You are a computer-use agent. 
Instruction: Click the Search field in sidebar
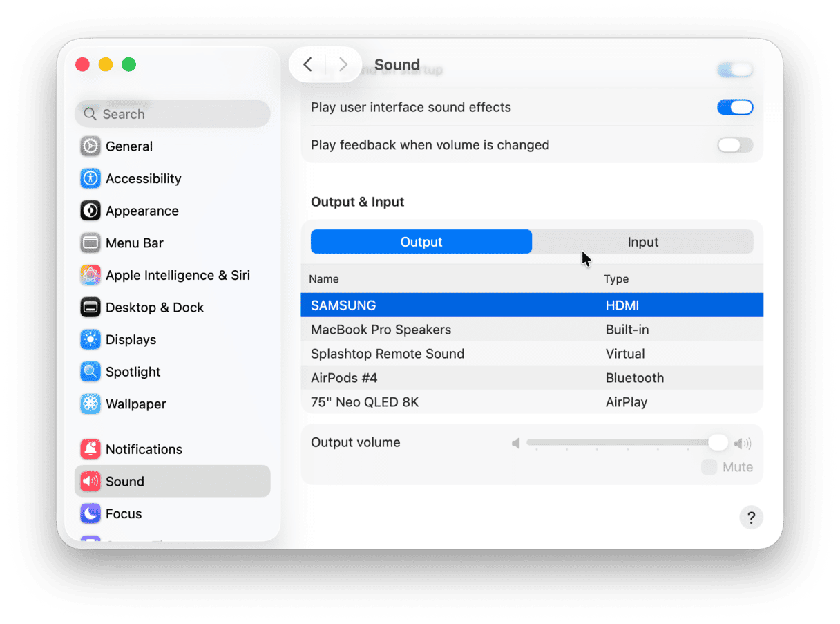click(x=173, y=114)
